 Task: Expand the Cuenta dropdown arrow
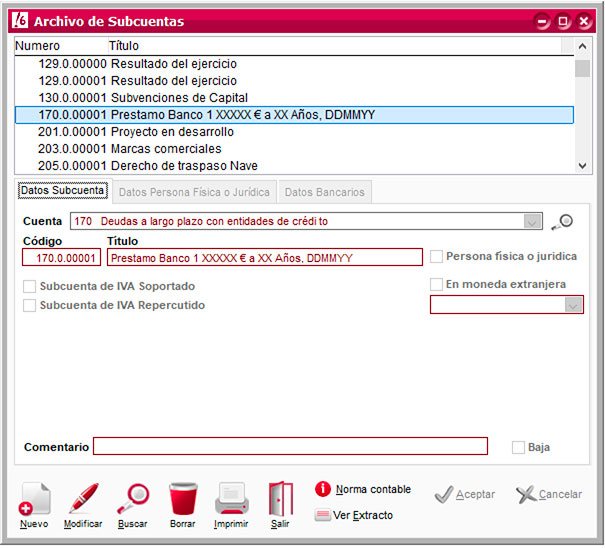(x=532, y=222)
